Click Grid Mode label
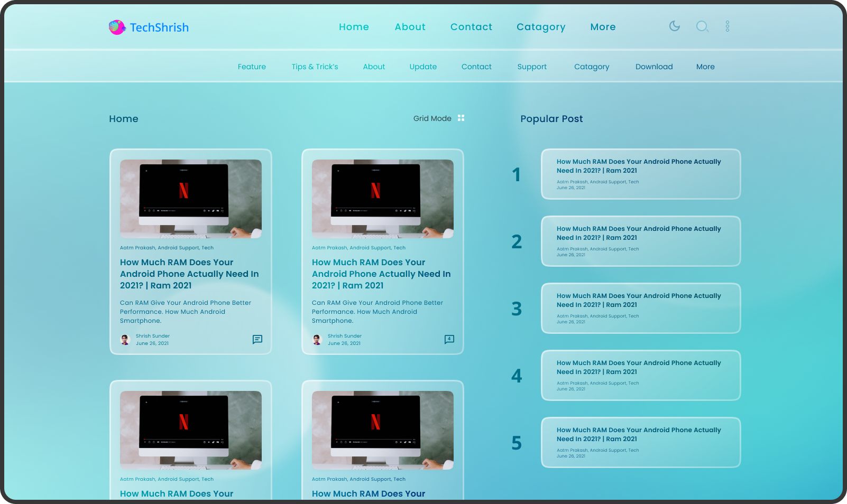Image resolution: width=847 pixels, height=504 pixels. 432,118
